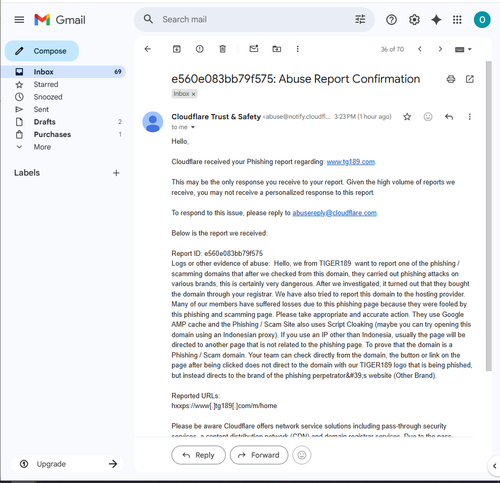Click sender profile avatar

coord(153,122)
